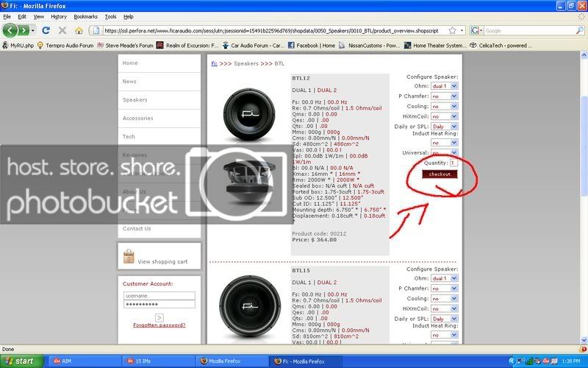Open BTL12 P Chamfer dropdown
This screenshot has height=368, width=588.
pos(445,96)
